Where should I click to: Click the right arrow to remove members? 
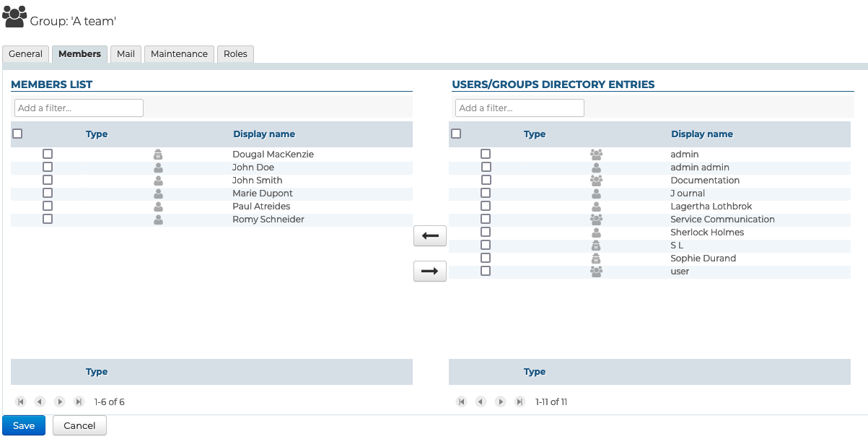pyautogui.click(x=429, y=272)
